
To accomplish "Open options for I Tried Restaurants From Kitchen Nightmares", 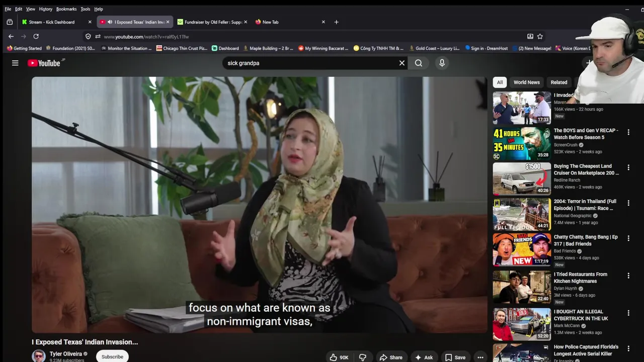I will coord(628,276).
